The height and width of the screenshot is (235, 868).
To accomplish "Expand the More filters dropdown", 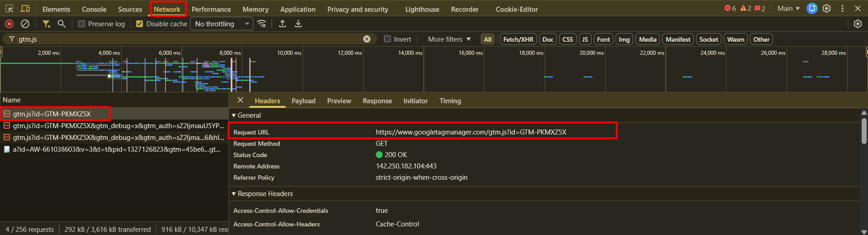I will [449, 39].
